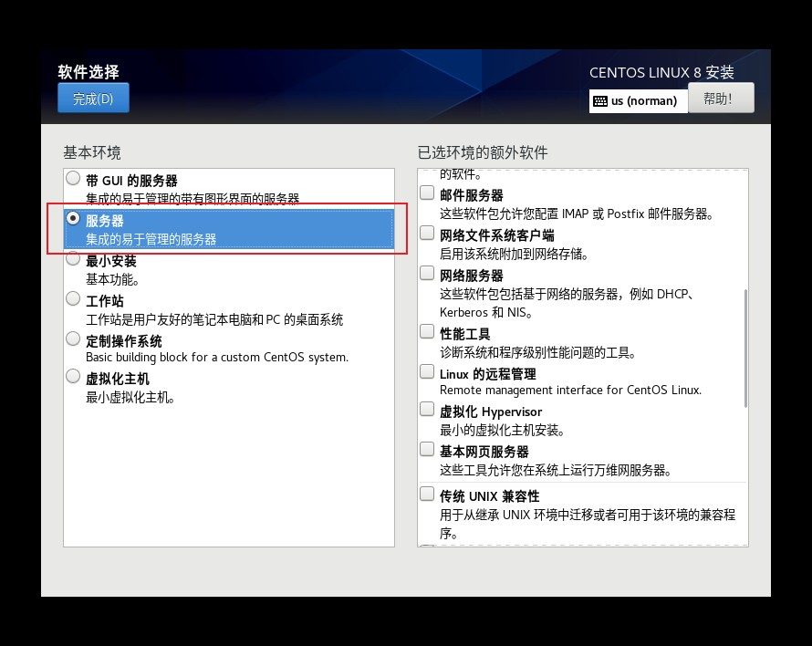The height and width of the screenshot is (646, 812).
Task: Enable the 性能工具 checkbox
Action: click(427, 331)
